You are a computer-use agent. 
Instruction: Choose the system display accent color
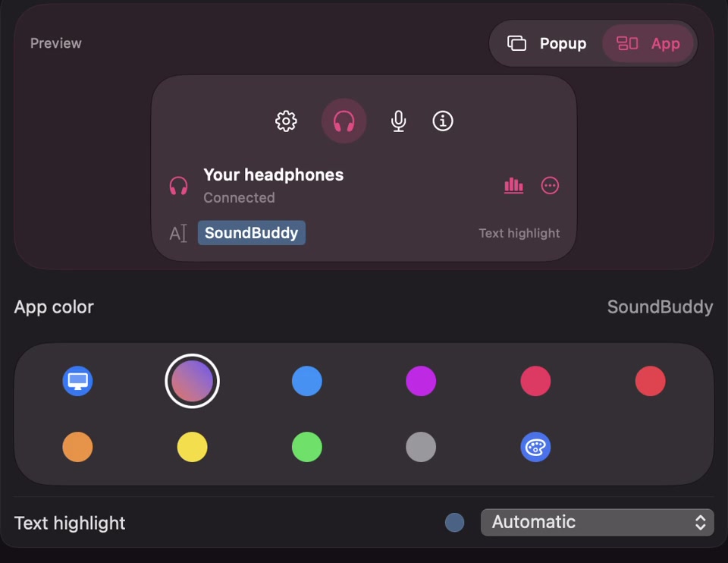pos(77,381)
